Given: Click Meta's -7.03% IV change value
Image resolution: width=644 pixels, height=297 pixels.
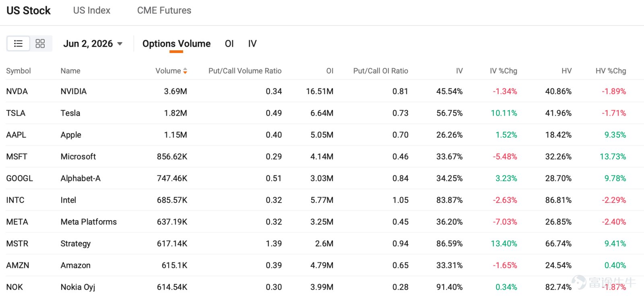Looking at the screenshot, I should (x=505, y=221).
